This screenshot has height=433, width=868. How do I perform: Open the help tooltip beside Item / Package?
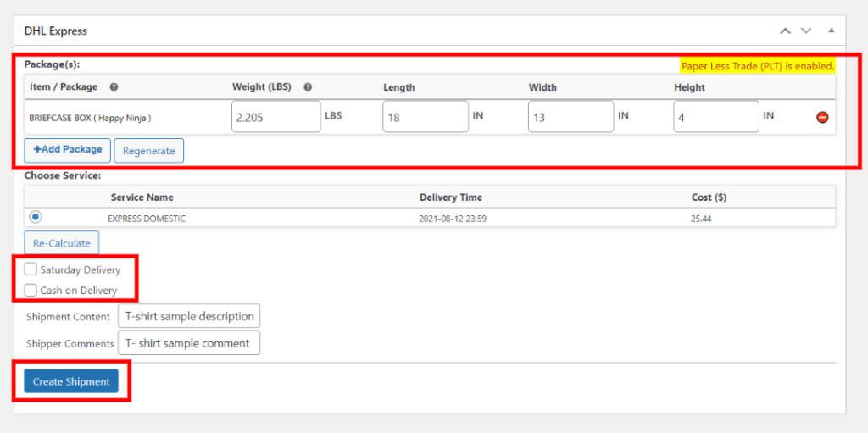(114, 87)
